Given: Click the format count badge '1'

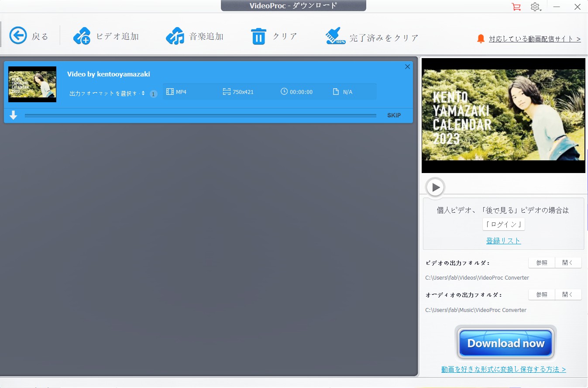Looking at the screenshot, I should pyautogui.click(x=153, y=94).
